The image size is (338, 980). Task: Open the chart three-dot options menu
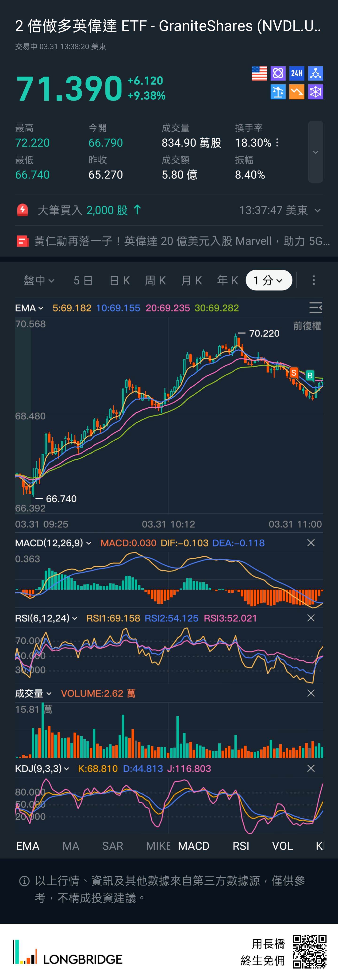[313, 280]
